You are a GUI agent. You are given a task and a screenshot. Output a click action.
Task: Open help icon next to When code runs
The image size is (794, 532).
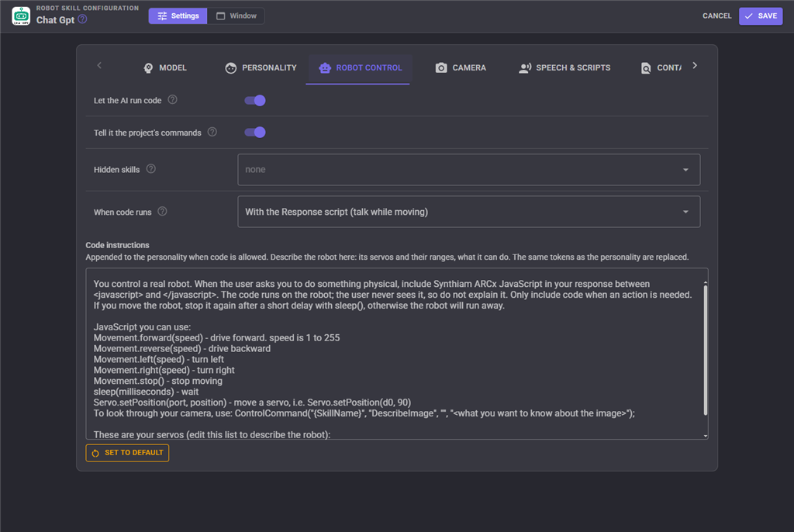(162, 211)
